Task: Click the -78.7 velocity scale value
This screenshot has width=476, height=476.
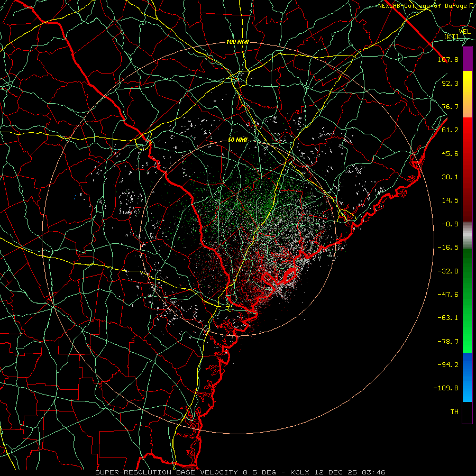Action: (448, 342)
